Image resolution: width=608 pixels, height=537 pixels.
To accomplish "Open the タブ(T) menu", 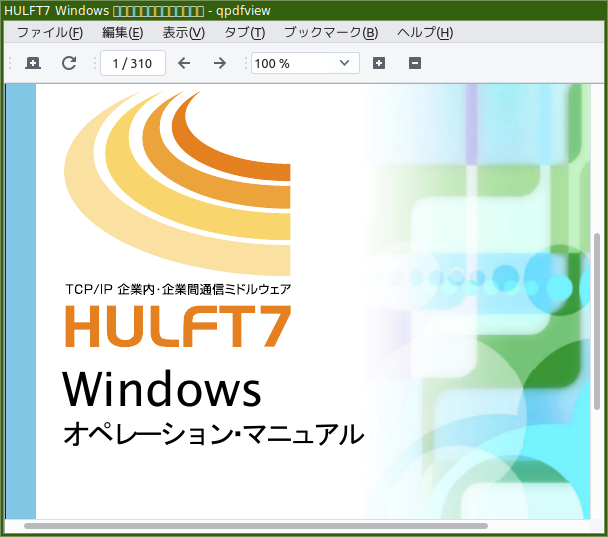I will [x=245, y=33].
